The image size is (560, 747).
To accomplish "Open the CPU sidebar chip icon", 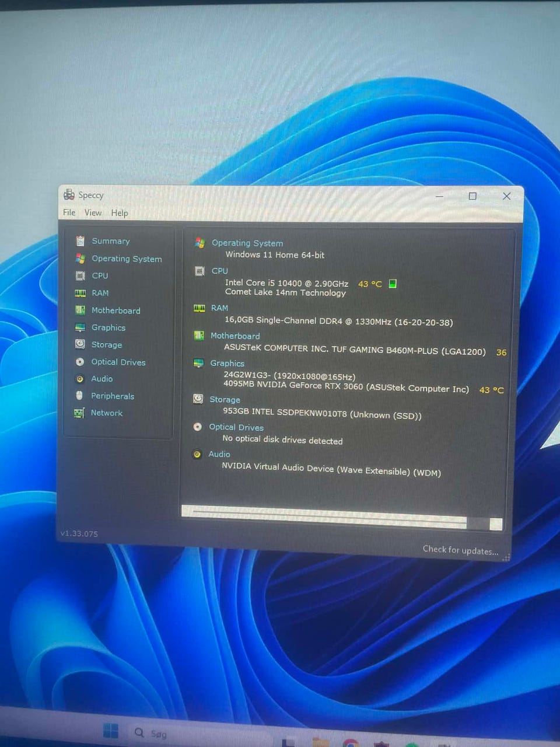I will 80,275.
